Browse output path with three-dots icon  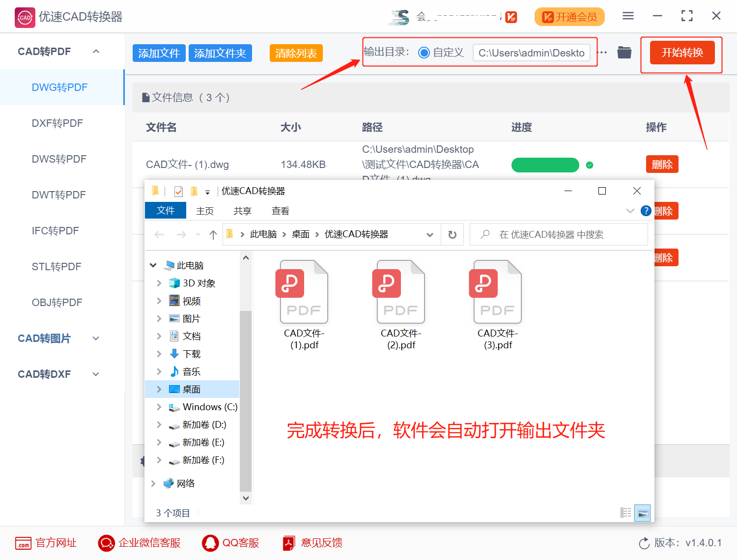602,52
